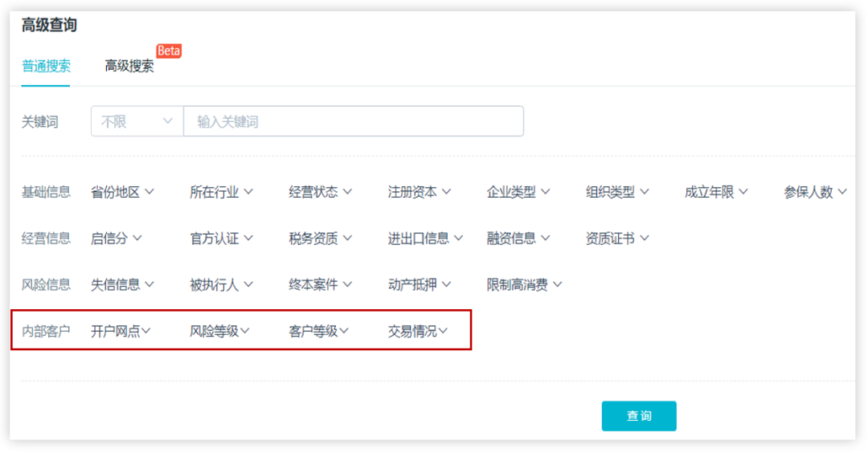Open the 资质证书 filter dropdown

pos(618,239)
